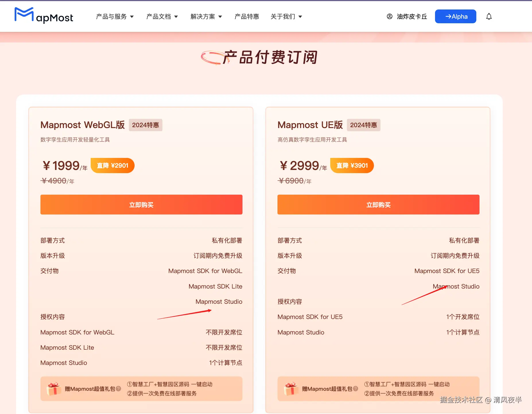Click ②提供一次免费在线部署服务 in WebGL card
The width and height of the screenshot is (532, 414).
pyautogui.click(x=162, y=393)
